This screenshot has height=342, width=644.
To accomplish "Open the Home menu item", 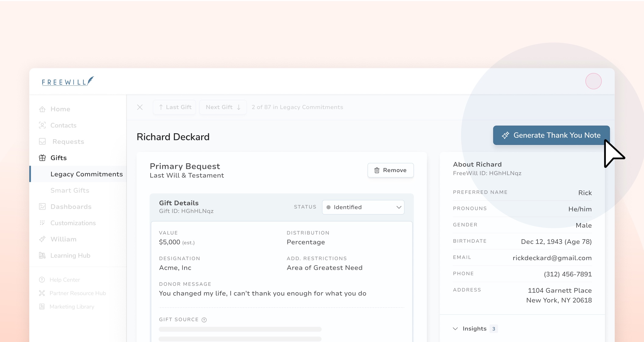I will coord(60,109).
